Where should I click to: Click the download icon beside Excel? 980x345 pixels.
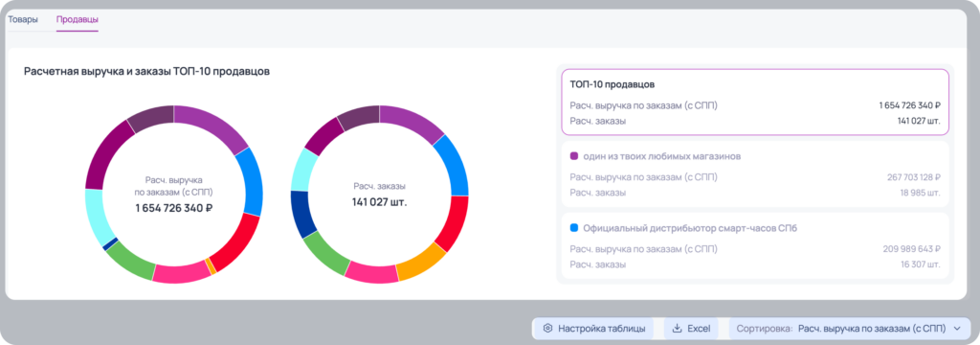[677, 329]
